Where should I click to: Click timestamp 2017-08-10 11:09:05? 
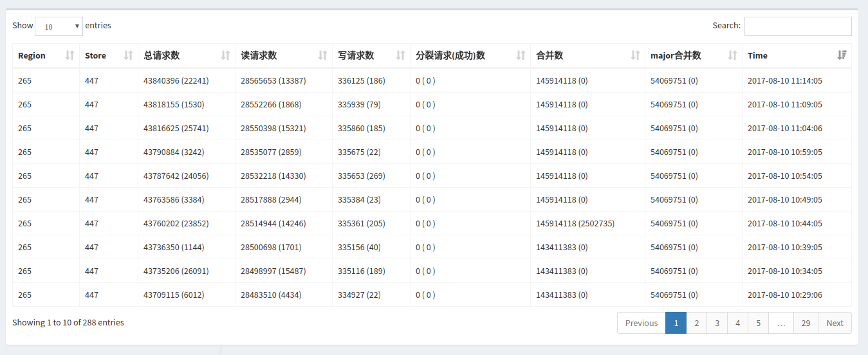tap(785, 104)
